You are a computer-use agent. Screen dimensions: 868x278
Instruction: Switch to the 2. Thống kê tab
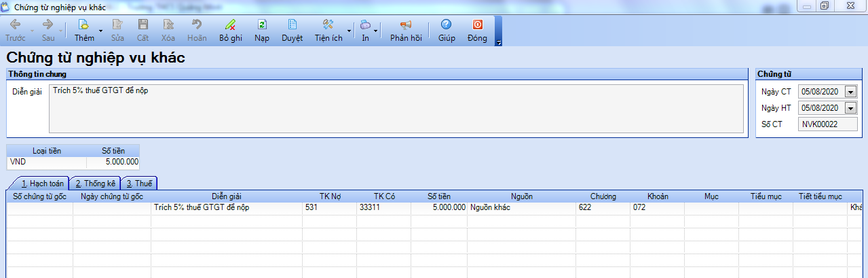point(95,183)
